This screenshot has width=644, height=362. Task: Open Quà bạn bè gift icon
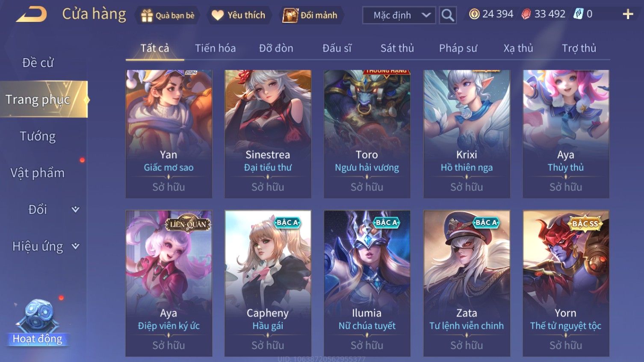click(147, 15)
